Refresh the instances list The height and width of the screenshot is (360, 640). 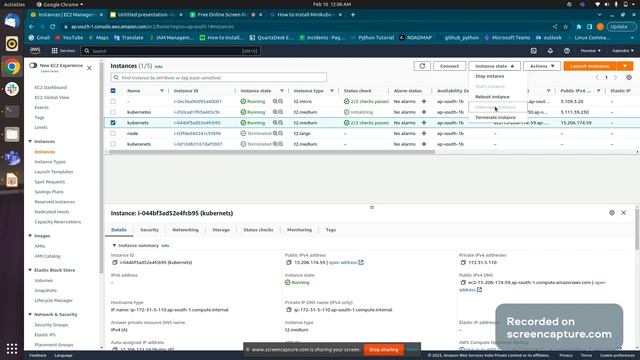[422, 66]
